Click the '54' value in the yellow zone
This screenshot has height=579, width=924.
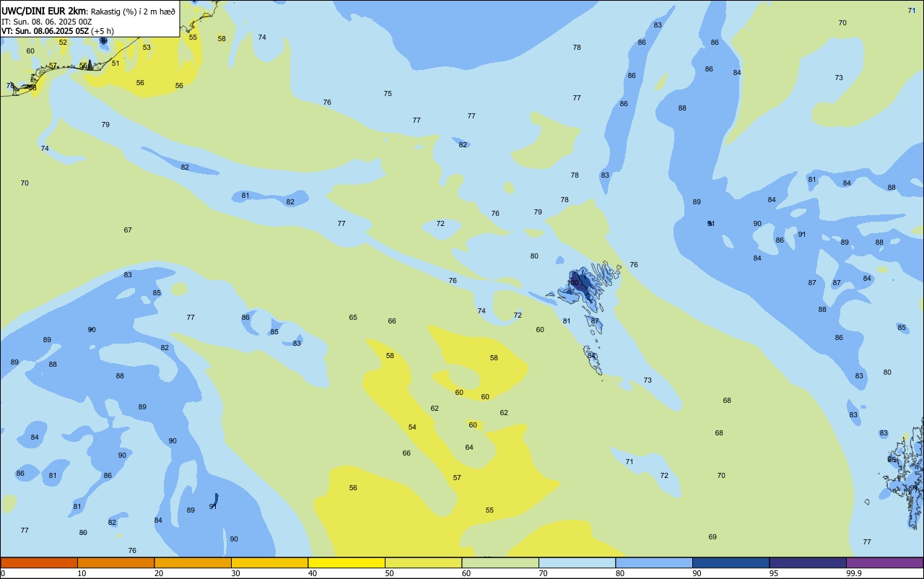[412, 427]
